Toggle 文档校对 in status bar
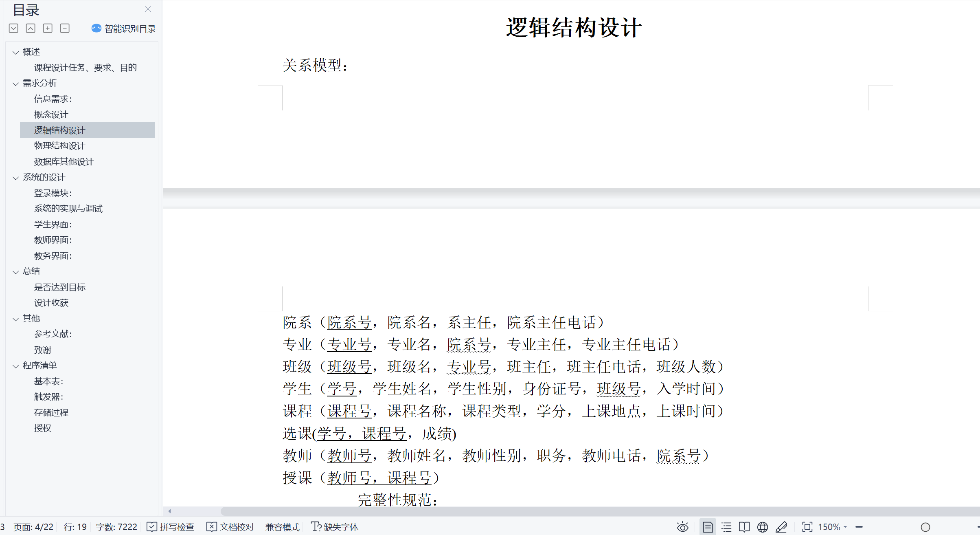The image size is (980, 535). [x=230, y=527]
